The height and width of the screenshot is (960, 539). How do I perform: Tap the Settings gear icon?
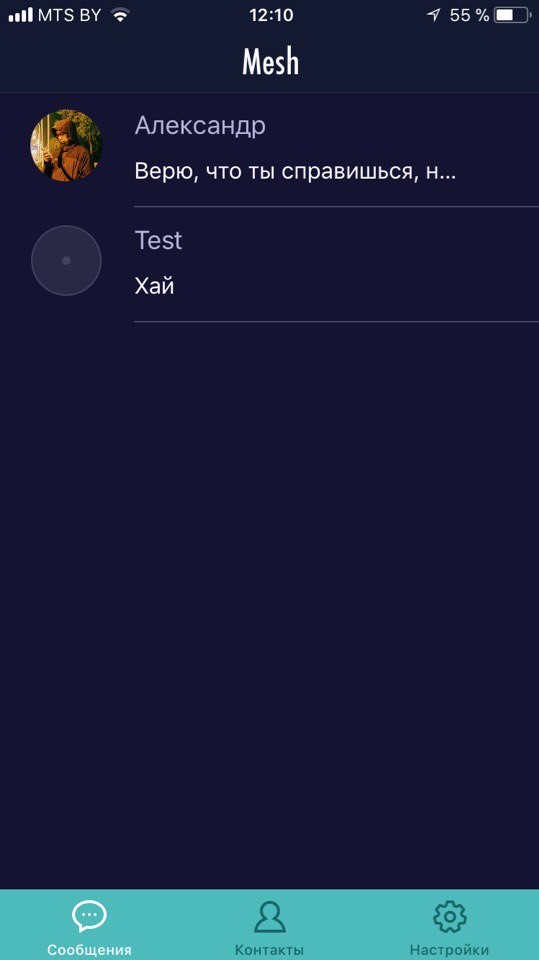tap(450, 917)
